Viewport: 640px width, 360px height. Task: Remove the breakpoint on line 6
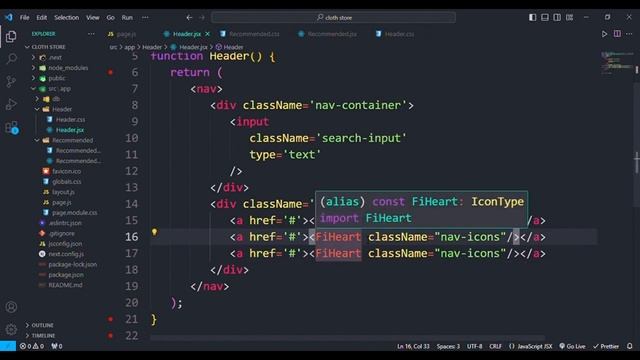point(111,72)
